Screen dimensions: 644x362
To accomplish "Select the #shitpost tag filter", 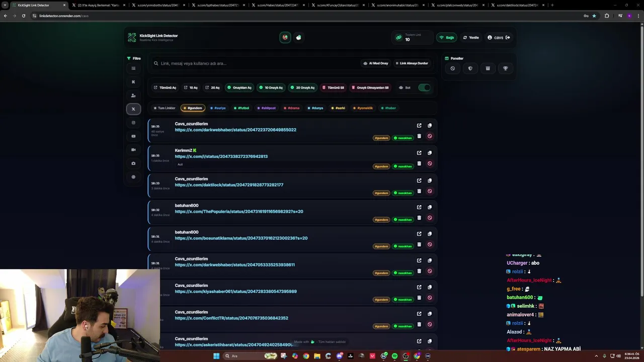I will pos(267,108).
